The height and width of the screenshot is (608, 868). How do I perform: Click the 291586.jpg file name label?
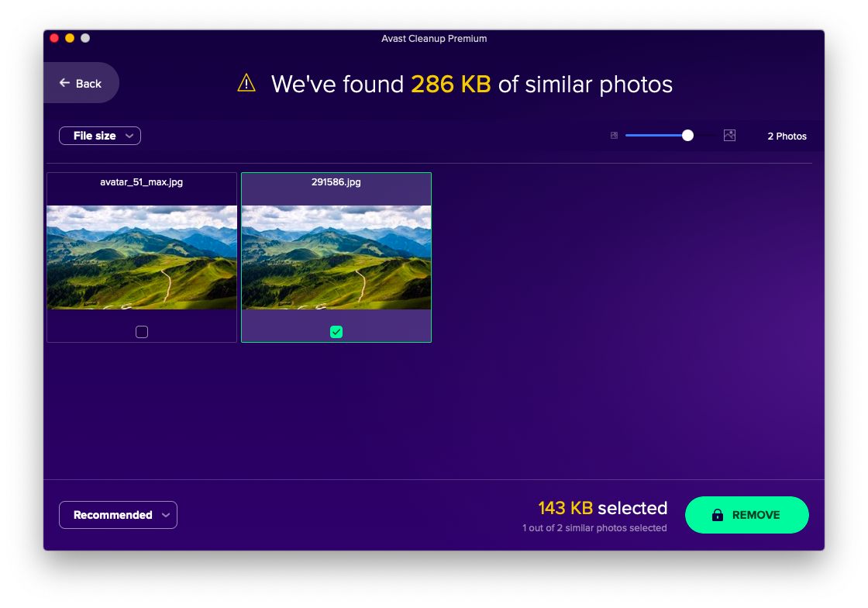coord(336,182)
